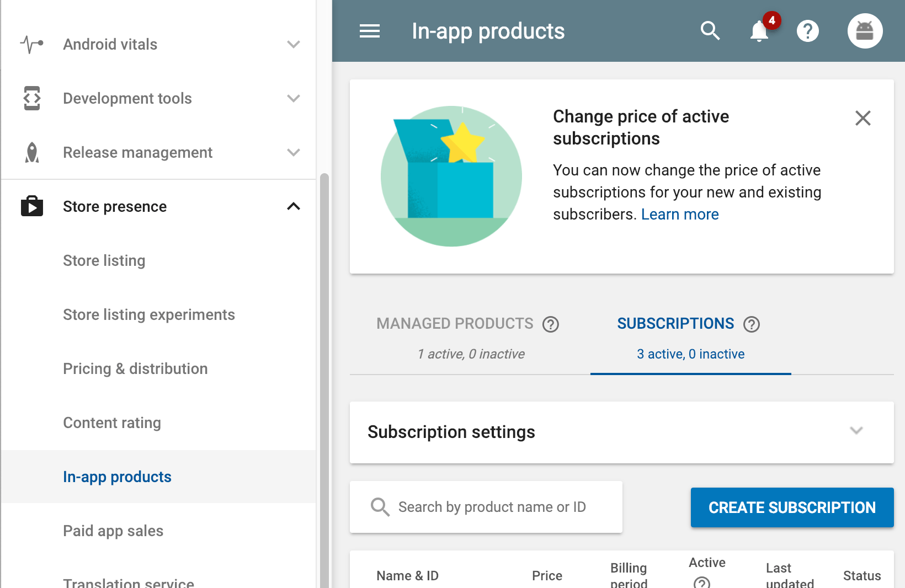Click Status column header
Viewport: 905px width, 588px height.
(862, 576)
